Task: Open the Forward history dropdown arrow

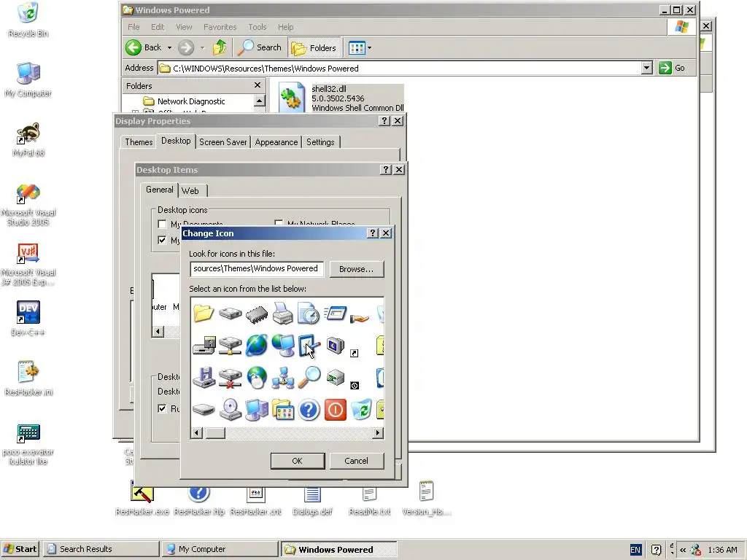Action: click(x=202, y=47)
